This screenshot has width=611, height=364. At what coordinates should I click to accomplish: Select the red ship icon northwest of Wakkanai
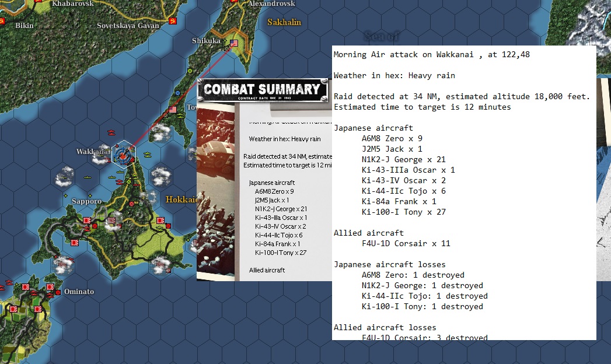tap(111, 133)
